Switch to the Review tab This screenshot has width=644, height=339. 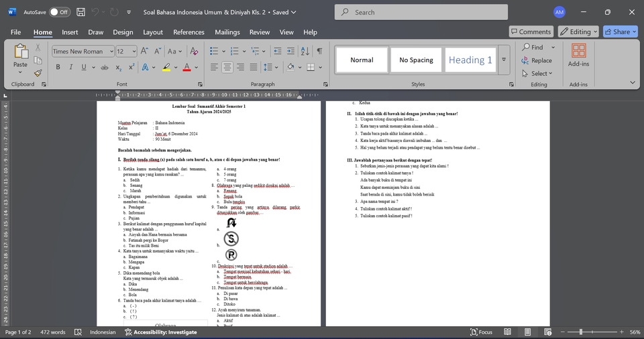tap(260, 32)
